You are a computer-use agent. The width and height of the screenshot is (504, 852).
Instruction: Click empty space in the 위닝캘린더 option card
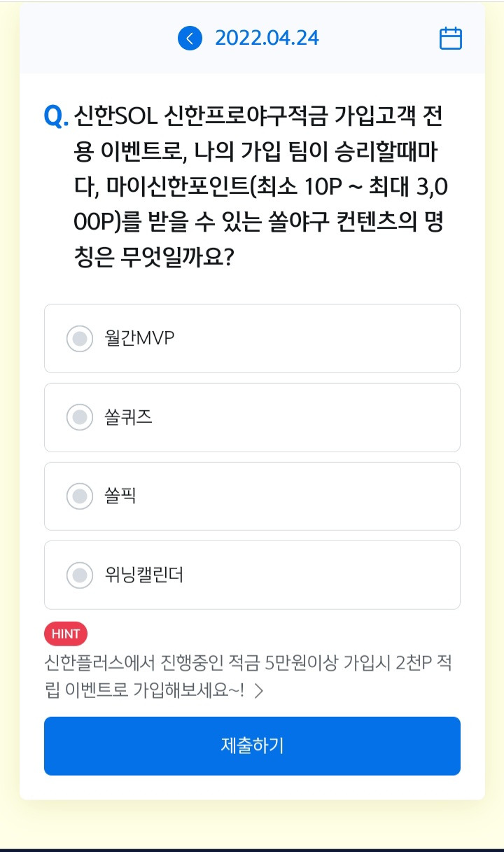322,575
